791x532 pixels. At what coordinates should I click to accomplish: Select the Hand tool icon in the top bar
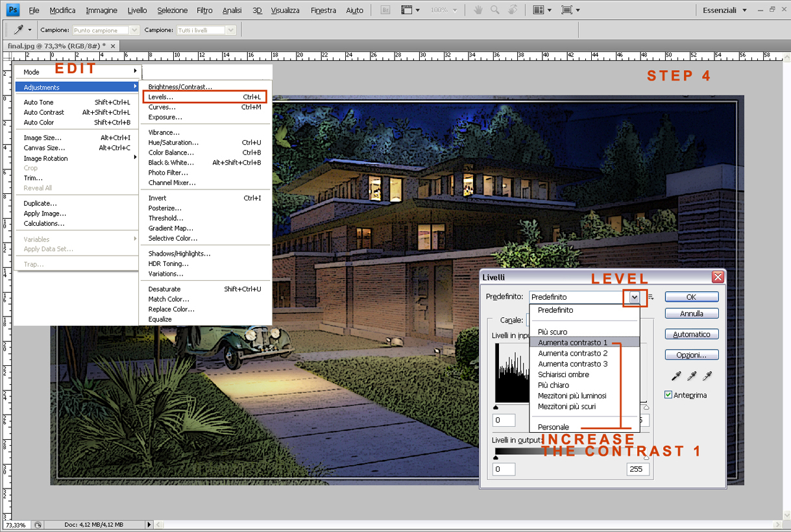(x=478, y=10)
